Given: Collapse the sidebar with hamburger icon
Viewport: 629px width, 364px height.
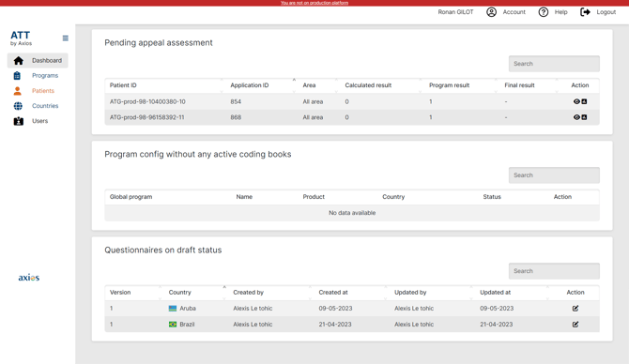Looking at the screenshot, I should tap(66, 38).
